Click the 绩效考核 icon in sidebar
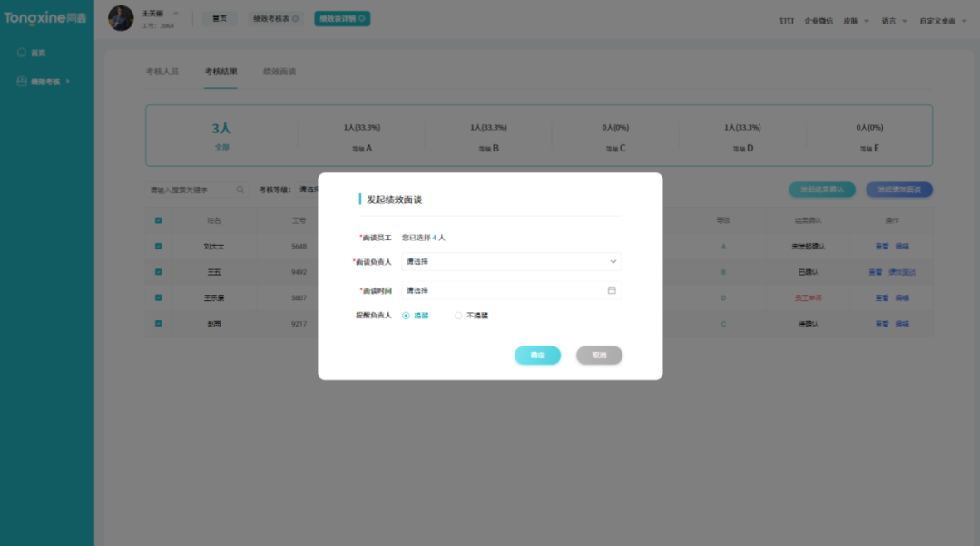This screenshot has height=546, width=980. point(22,82)
